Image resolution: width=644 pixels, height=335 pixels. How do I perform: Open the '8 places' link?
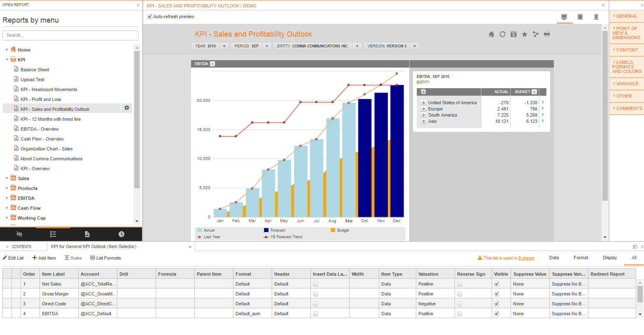pyautogui.click(x=526, y=258)
